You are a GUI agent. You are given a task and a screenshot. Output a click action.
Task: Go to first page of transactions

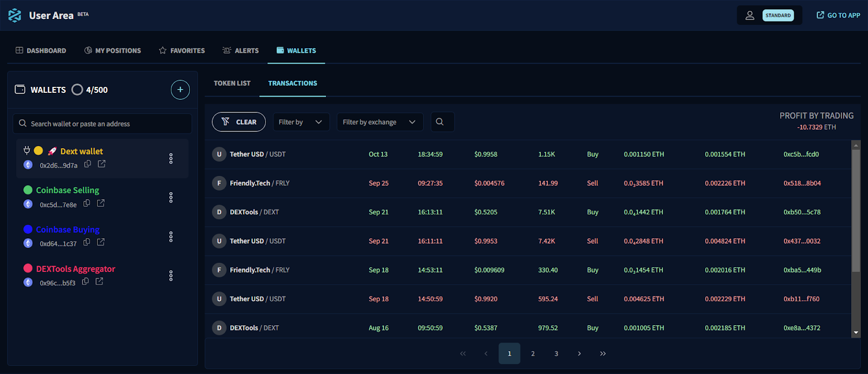pos(463,353)
